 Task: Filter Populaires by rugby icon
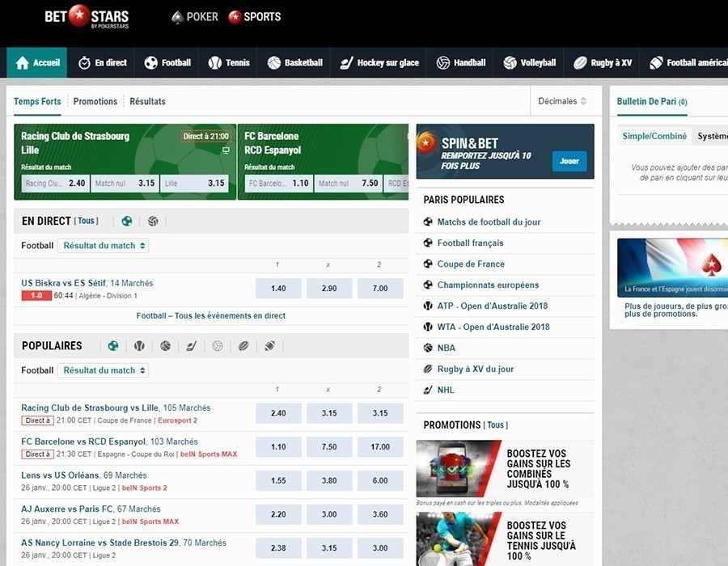click(243, 346)
